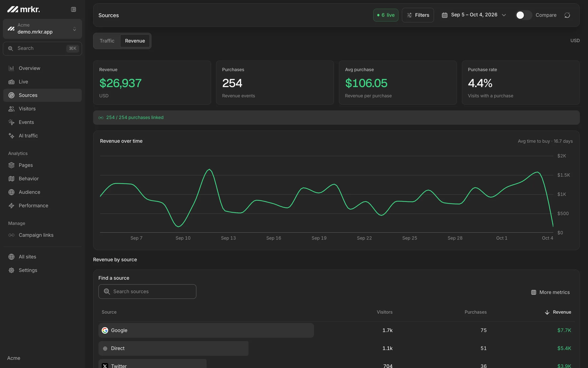Click the Search sources field
This screenshot has width=588, height=368.
pos(147,291)
